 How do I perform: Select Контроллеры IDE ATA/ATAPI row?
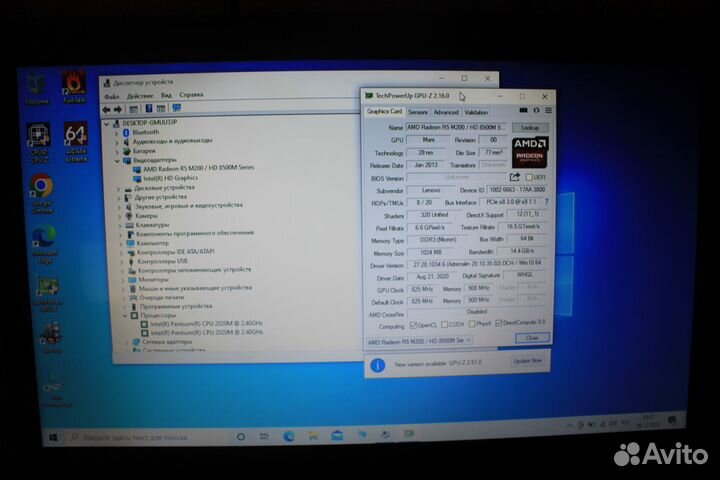click(170, 252)
